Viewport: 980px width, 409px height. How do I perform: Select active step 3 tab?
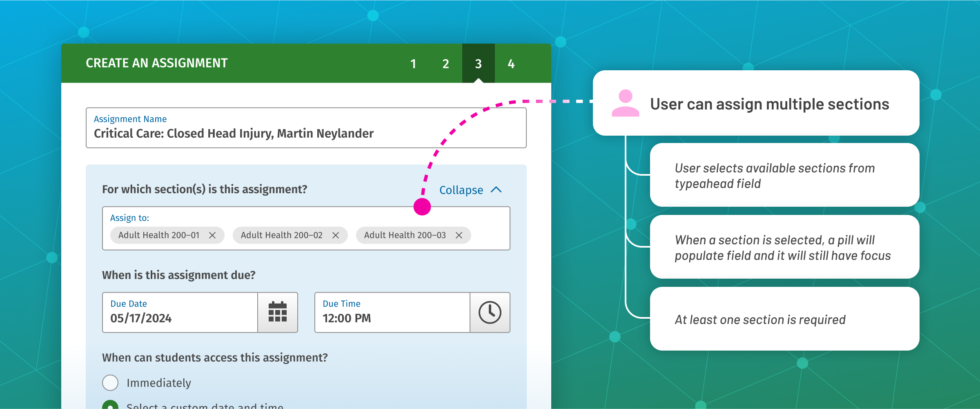coord(479,64)
